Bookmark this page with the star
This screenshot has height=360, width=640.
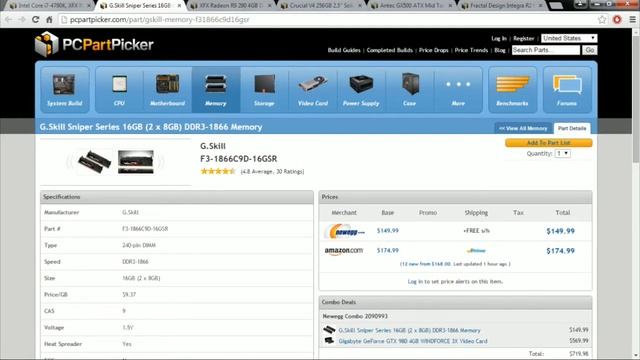pyautogui.click(x=602, y=20)
